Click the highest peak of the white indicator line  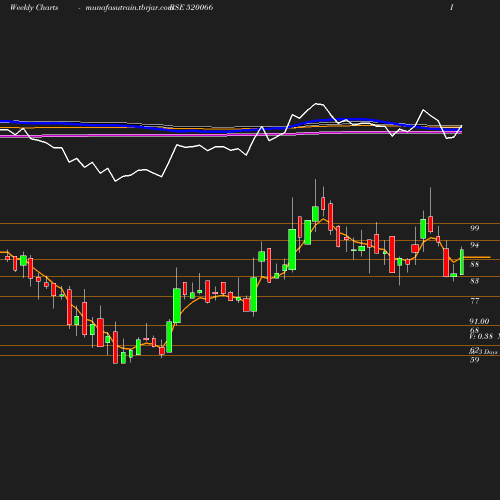click(316, 104)
